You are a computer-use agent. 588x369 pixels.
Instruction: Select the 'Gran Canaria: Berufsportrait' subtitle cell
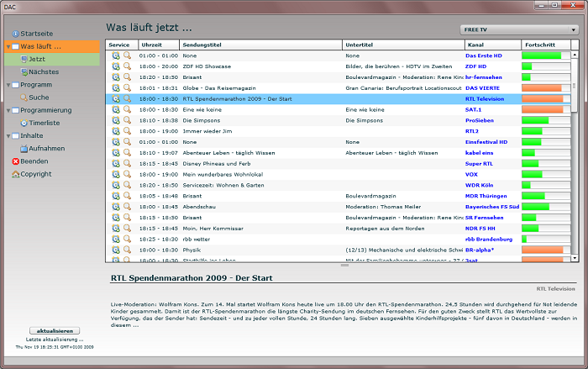click(403, 88)
